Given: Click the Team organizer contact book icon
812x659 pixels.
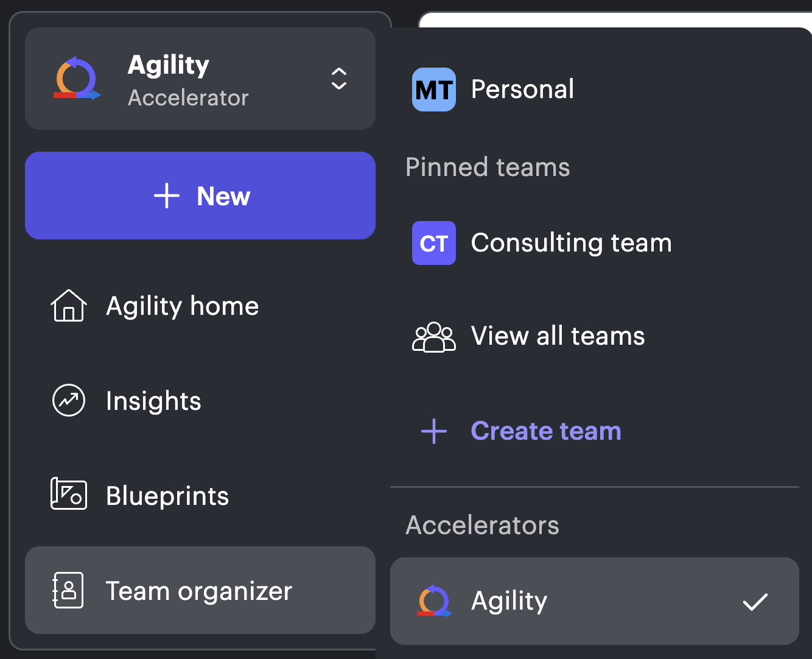Looking at the screenshot, I should click(69, 590).
